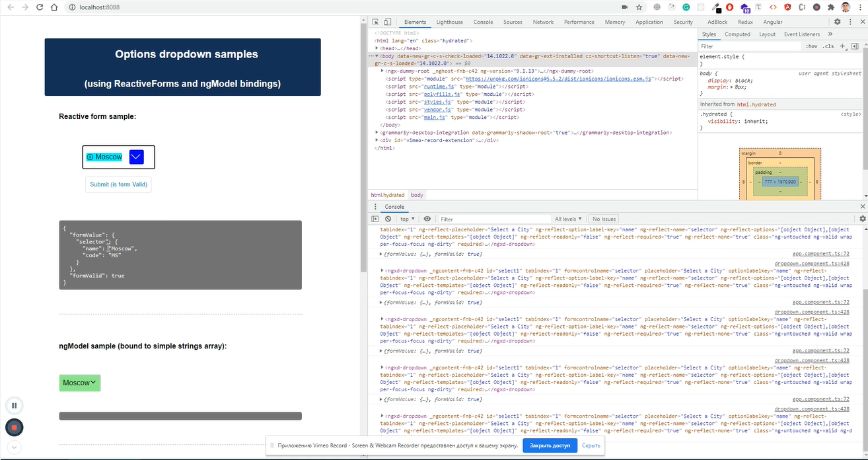
Task: Click the 'Скрыть' hide link
Action: coord(591,445)
